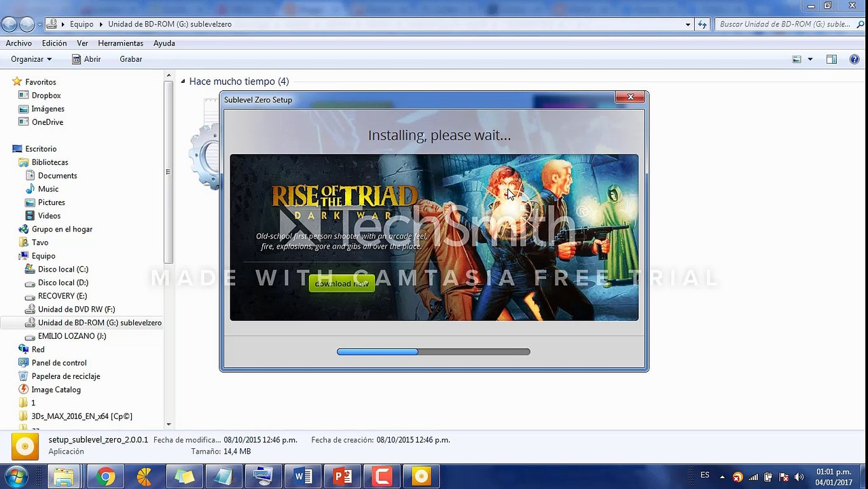Open the Tavo user folder
This screenshot has height=489, width=868.
click(40, 242)
